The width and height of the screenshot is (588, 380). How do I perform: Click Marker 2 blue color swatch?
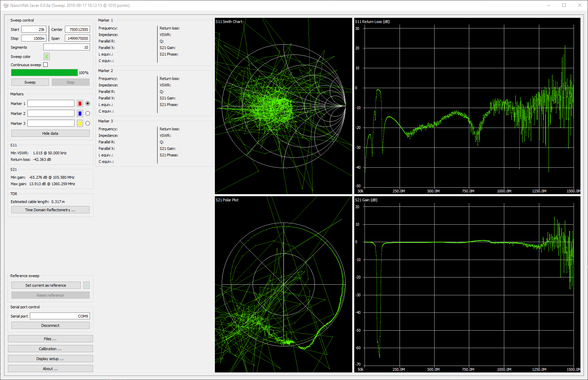[80, 114]
